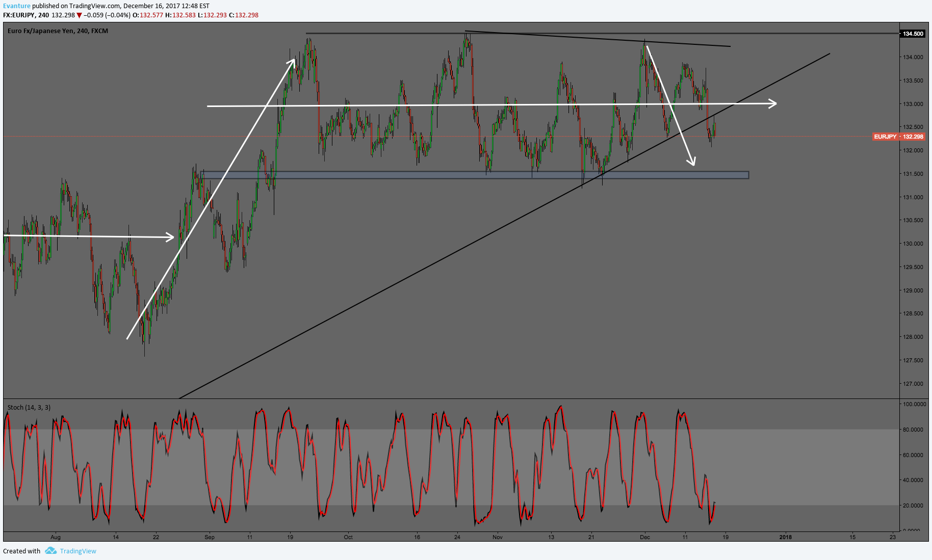Viewport: 932px width, 560px height.
Task: Click the Oct label on time axis
Action: [348, 537]
